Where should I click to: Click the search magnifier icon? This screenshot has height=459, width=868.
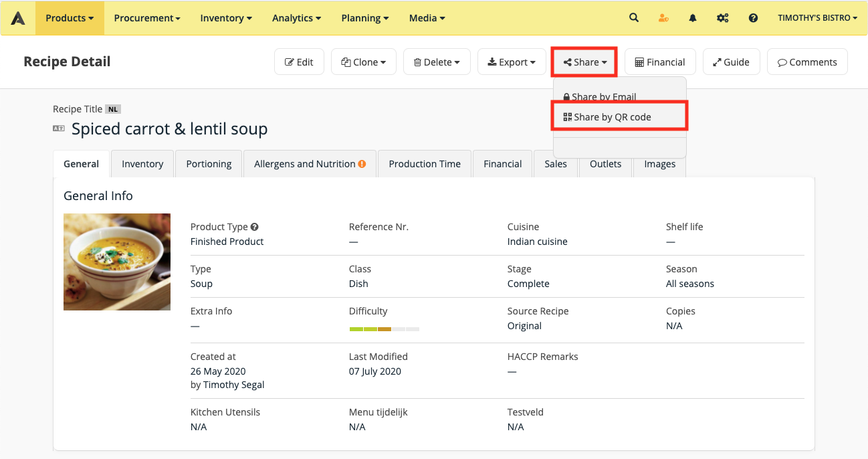pos(633,18)
